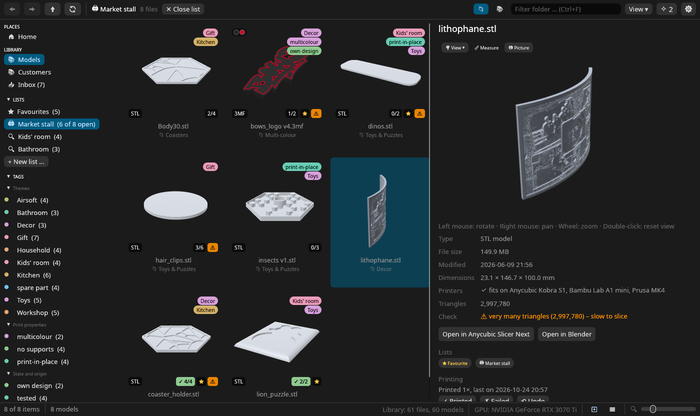Go up one folder level
This screenshot has width=700, height=416.
click(x=52, y=9)
